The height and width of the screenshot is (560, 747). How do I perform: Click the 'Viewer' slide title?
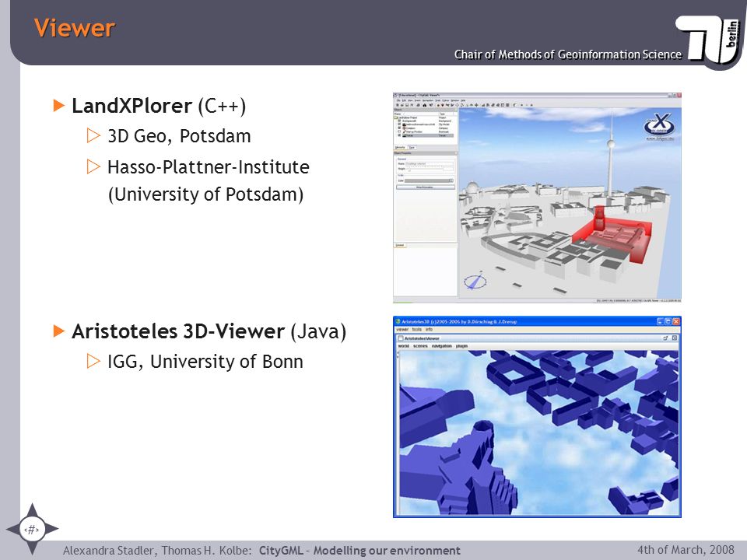point(75,28)
